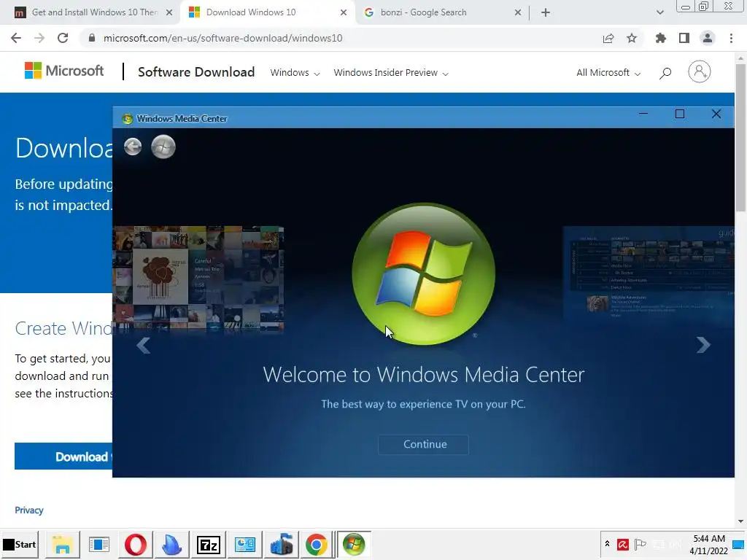Switch to the Get and Install Windows 10 tab
Image resolution: width=747 pixels, height=560 pixels.
pos(90,12)
